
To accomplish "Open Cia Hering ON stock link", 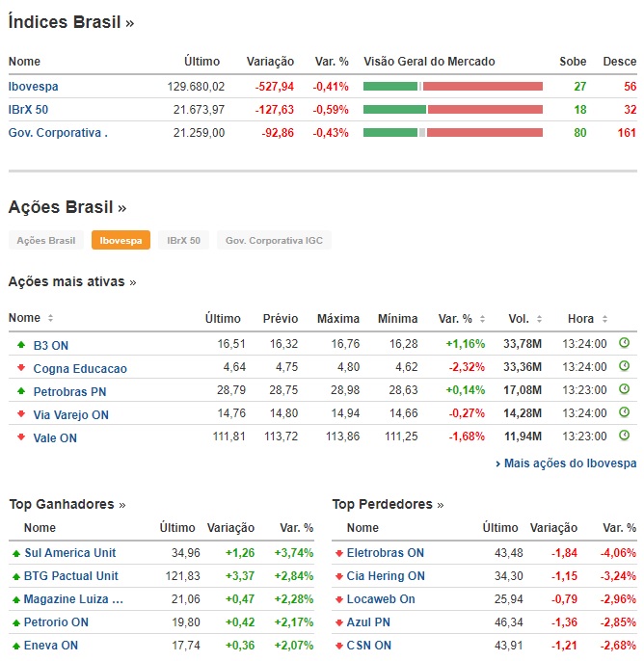I will pyautogui.click(x=386, y=576).
